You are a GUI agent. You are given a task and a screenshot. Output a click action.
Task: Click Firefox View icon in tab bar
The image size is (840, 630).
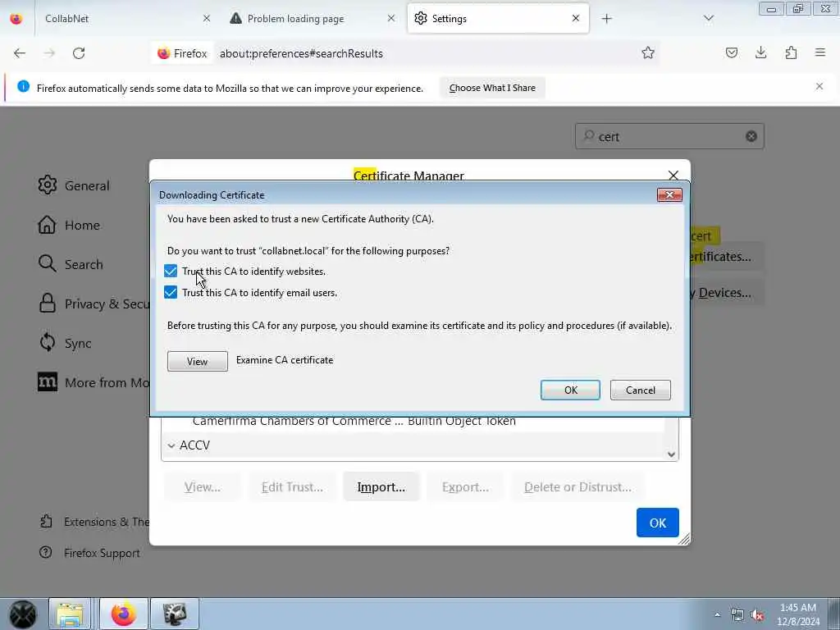16,19
